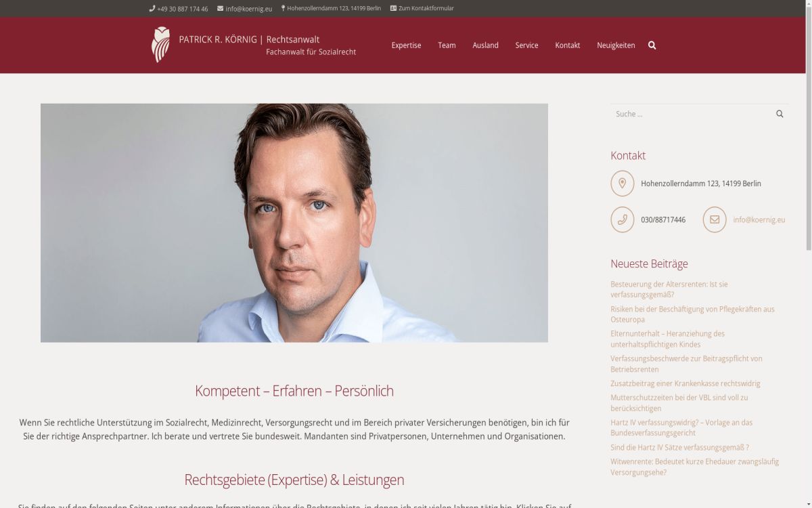Open the Team menu item

pyautogui.click(x=447, y=45)
